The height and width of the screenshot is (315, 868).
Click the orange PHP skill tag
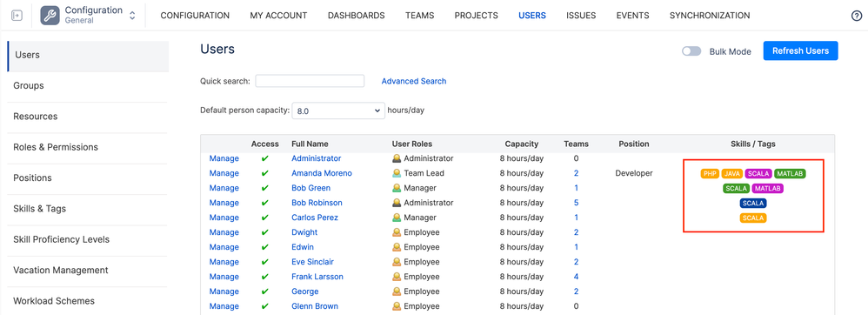click(x=710, y=174)
